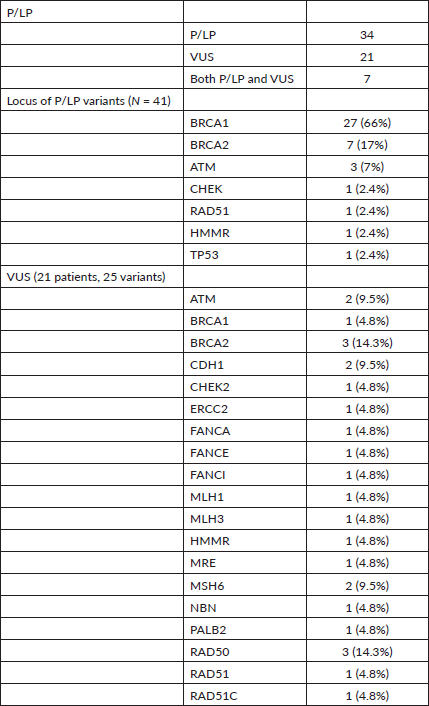Select the NBN gene cell
Screen dimensions: 429x706
(245, 607)
